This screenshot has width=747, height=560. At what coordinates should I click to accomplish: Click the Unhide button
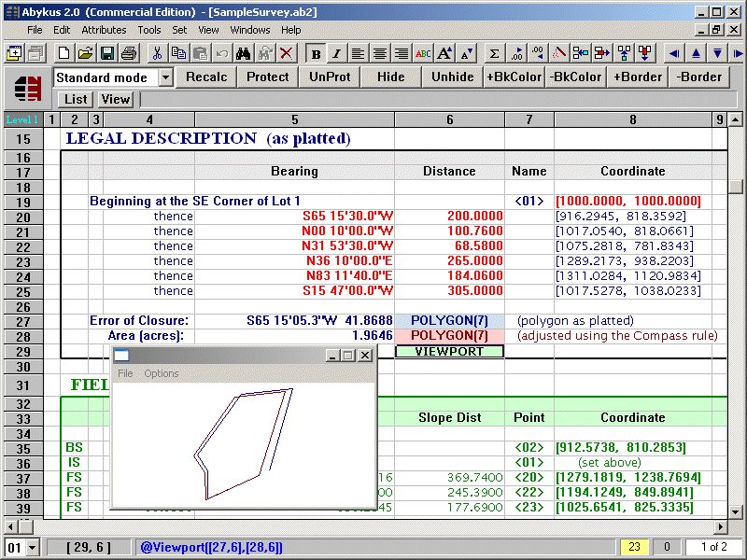coord(453,77)
